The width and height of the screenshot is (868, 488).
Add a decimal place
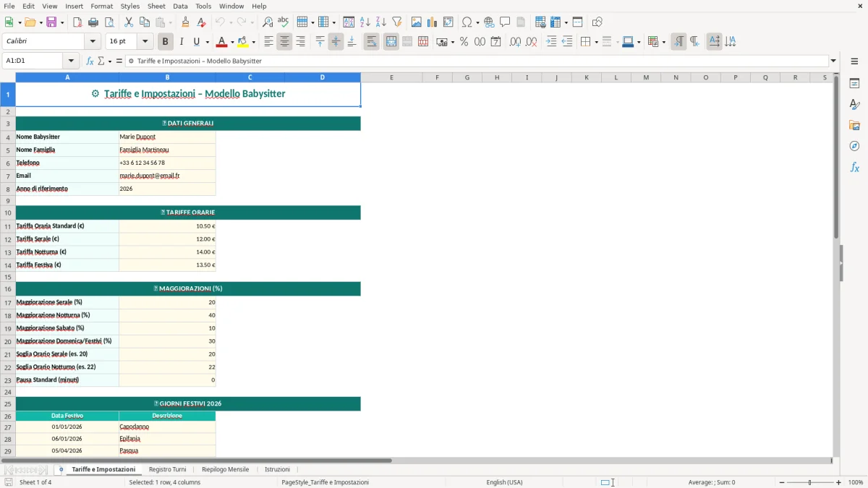515,42
